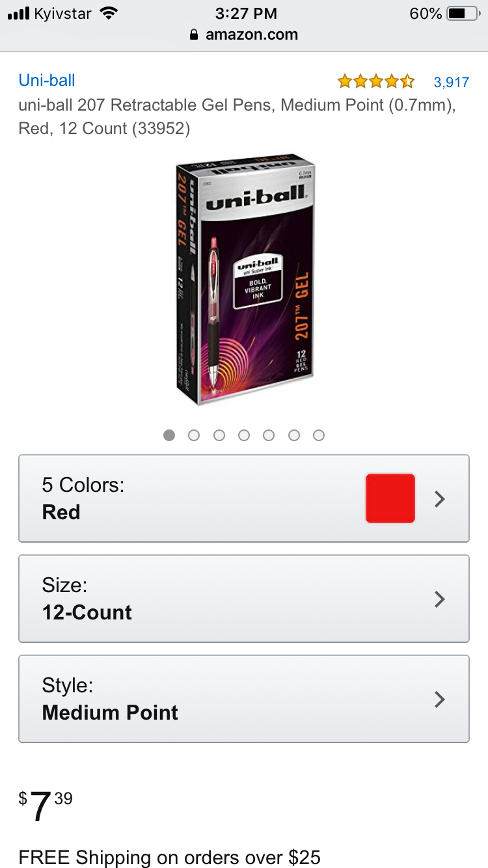The image size is (488, 868).
Task: Select the fourth image carousel dot
Action: click(244, 435)
